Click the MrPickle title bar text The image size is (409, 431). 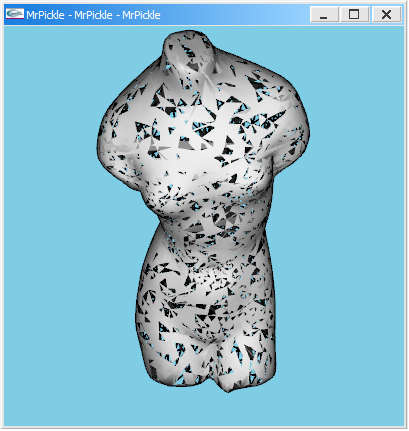coord(93,15)
